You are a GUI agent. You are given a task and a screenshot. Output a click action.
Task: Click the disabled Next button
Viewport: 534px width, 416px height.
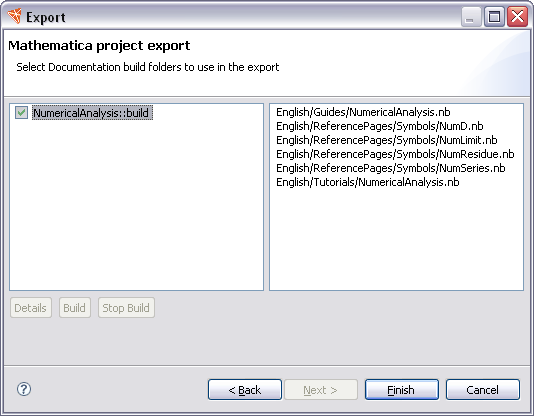(x=321, y=390)
